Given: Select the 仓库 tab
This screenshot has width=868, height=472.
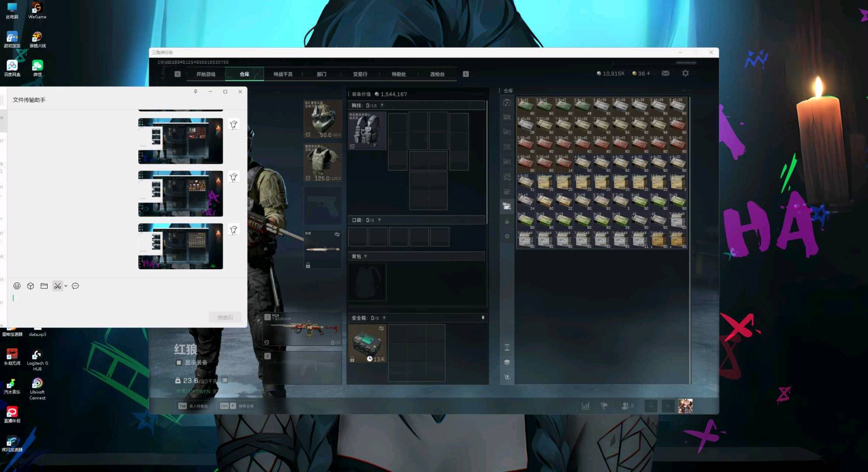Looking at the screenshot, I should [x=245, y=74].
